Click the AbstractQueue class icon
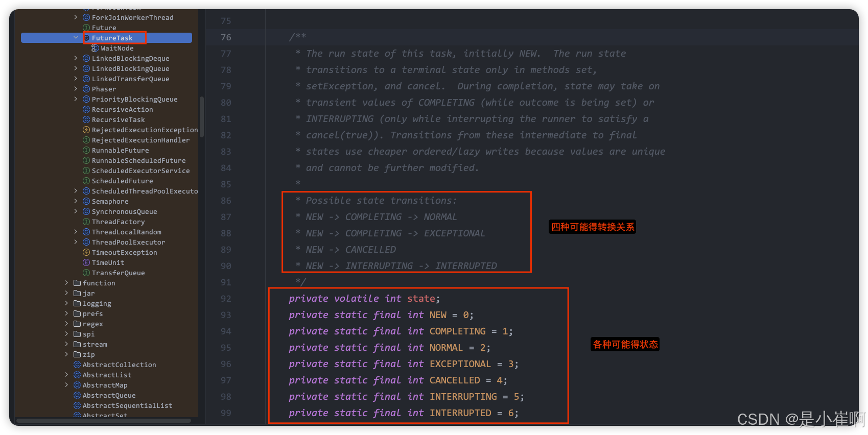This screenshot has height=435, width=868. pos(77,395)
